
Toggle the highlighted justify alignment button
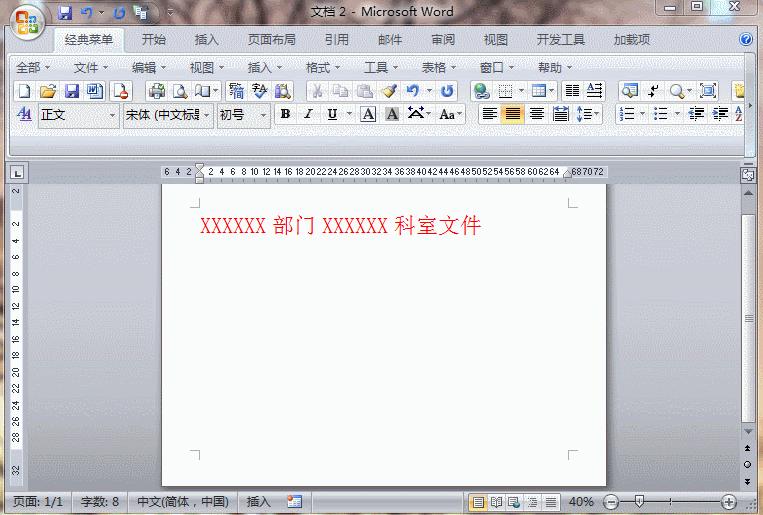512,115
